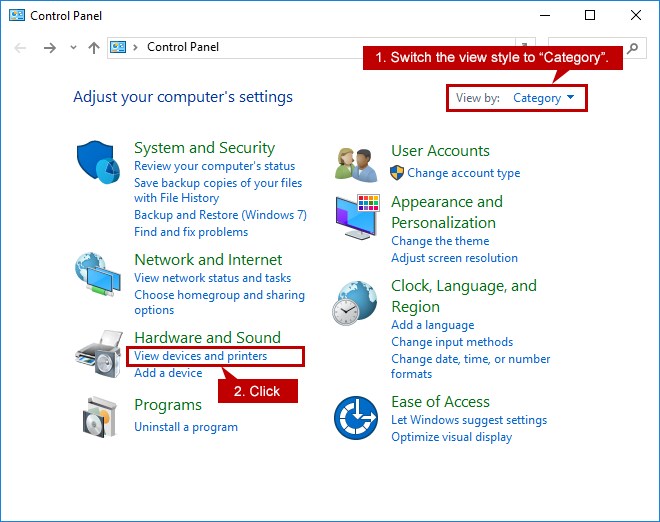
Task: Open the System and Security shield icon
Action: click(x=98, y=162)
